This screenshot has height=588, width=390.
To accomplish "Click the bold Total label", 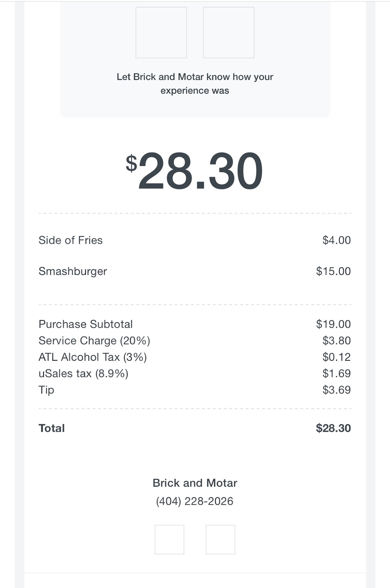I will pos(52,428).
